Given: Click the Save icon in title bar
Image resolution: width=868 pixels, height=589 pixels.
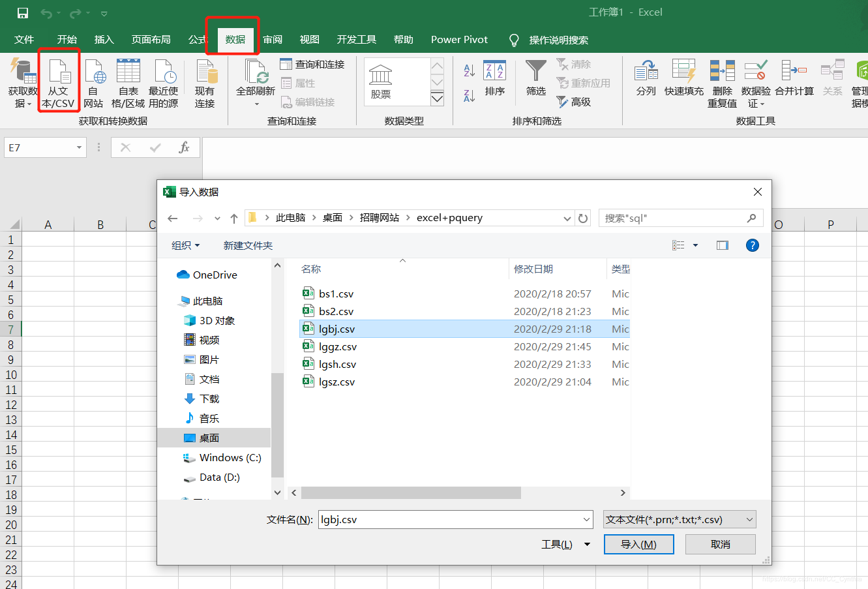Looking at the screenshot, I should click(x=23, y=13).
